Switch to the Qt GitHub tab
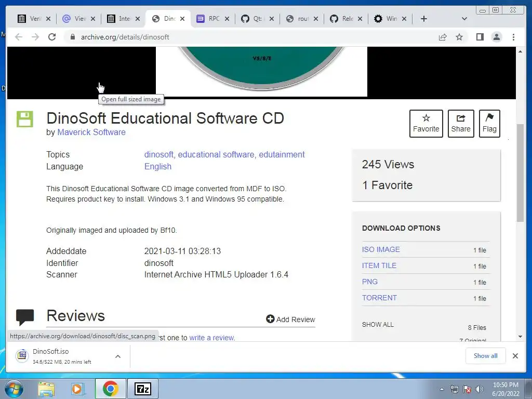 pyautogui.click(x=253, y=19)
